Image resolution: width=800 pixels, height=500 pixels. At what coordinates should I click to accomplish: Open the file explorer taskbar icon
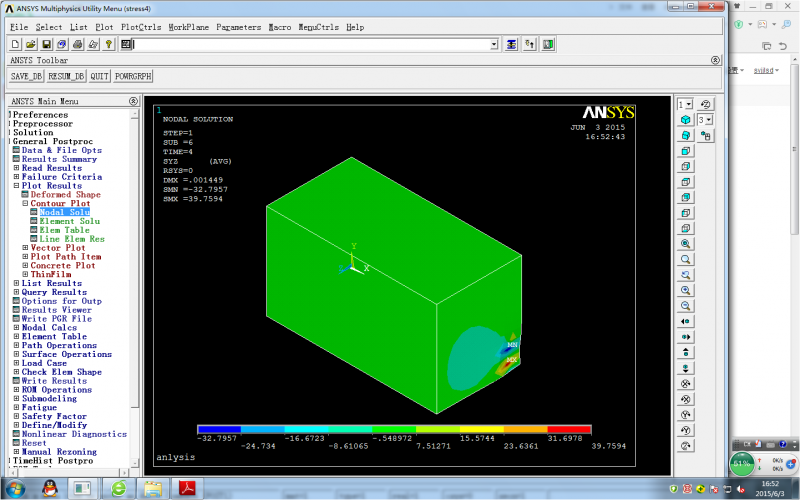click(153, 489)
